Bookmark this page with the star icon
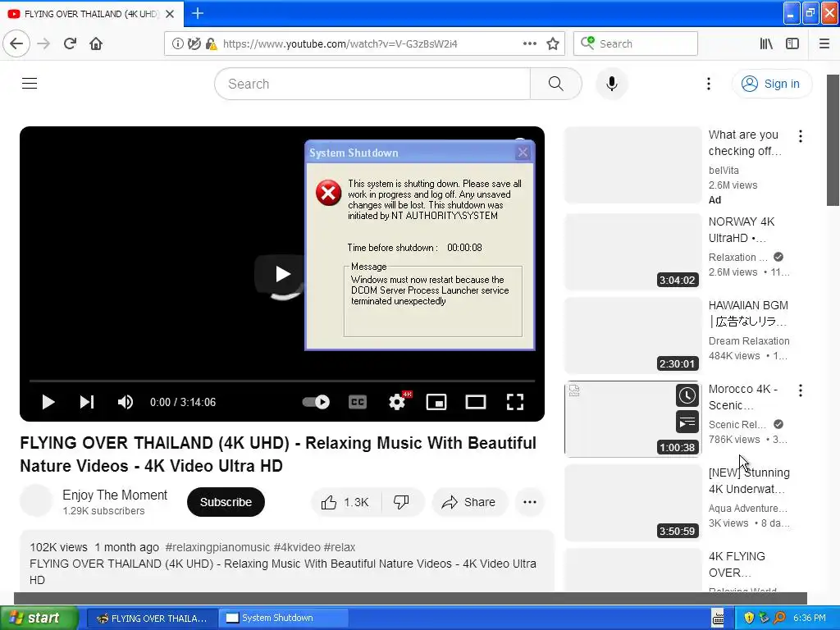The width and height of the screenshot is (840, 630). pyautogui.click(x=553, y=43)
